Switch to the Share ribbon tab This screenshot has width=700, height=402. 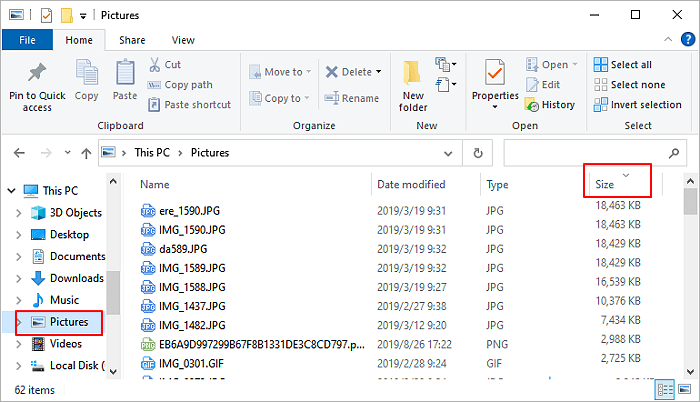(x=132, y=40)
